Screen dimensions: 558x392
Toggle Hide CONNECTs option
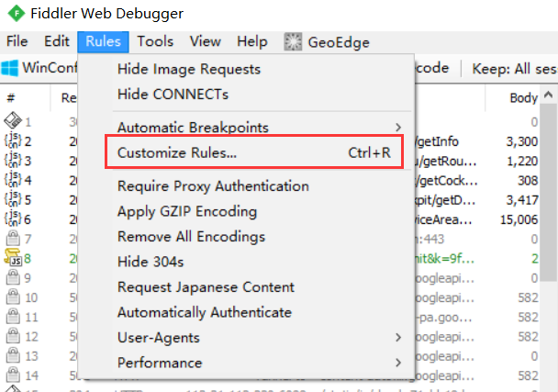point(173,94)
